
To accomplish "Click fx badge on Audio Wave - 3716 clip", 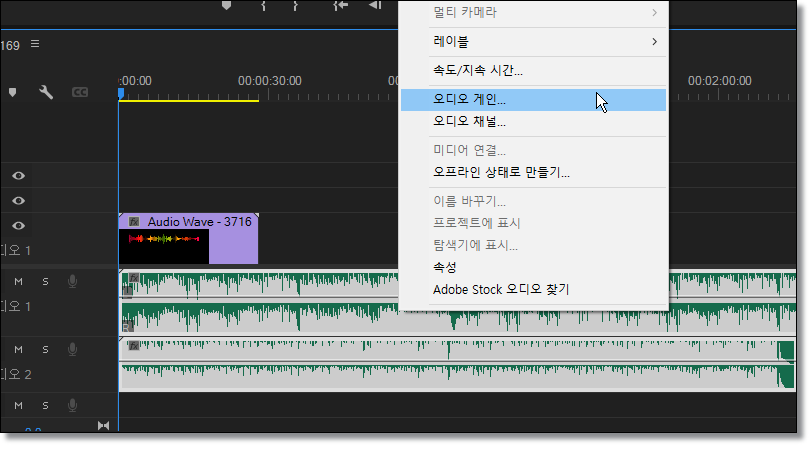I will click(134, 222).
